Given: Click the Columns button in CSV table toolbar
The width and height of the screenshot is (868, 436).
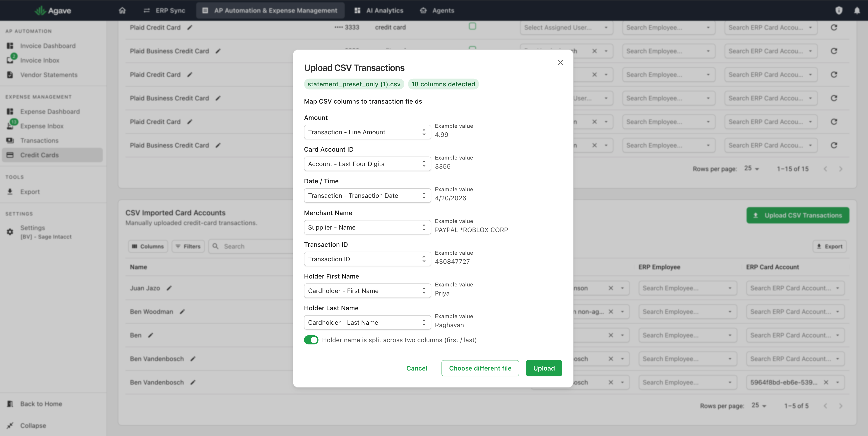Looking at the screenshot, I should coord(148,247).
